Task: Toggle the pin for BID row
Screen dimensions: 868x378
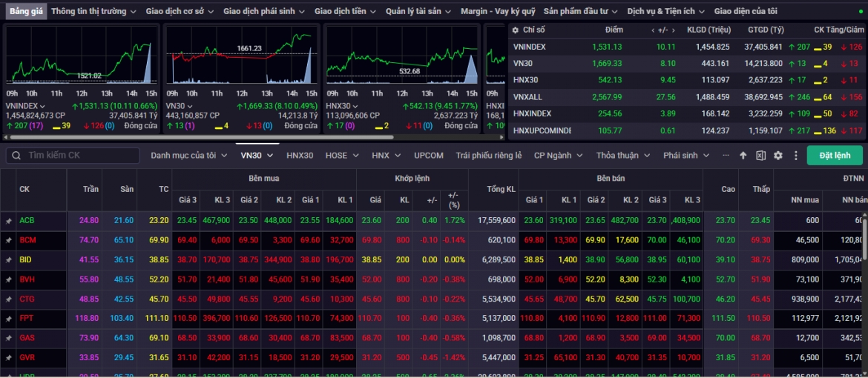Action: [x=8, y=259]
